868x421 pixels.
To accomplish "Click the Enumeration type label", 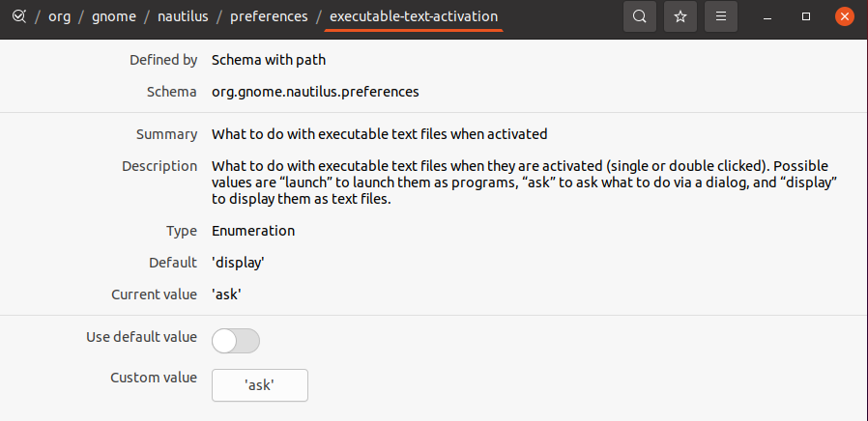I will coord(253,231).
